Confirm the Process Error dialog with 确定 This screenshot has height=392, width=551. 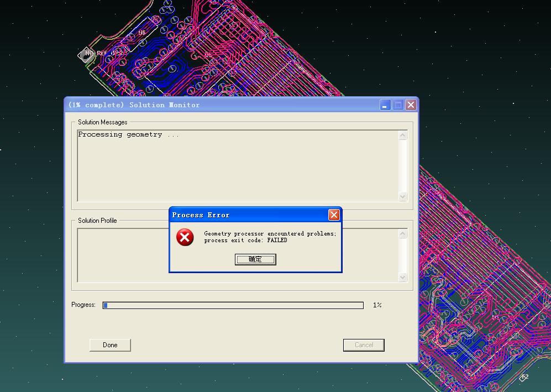(255, 259)
